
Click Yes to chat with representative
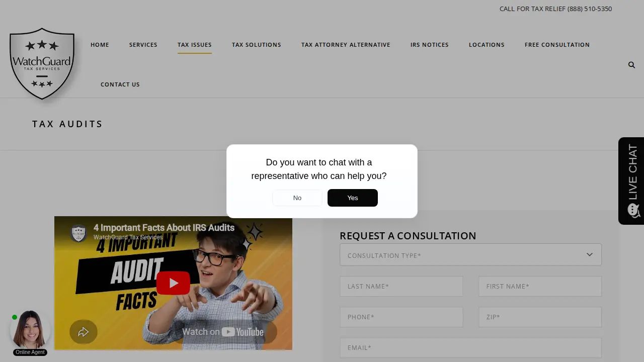353,198
